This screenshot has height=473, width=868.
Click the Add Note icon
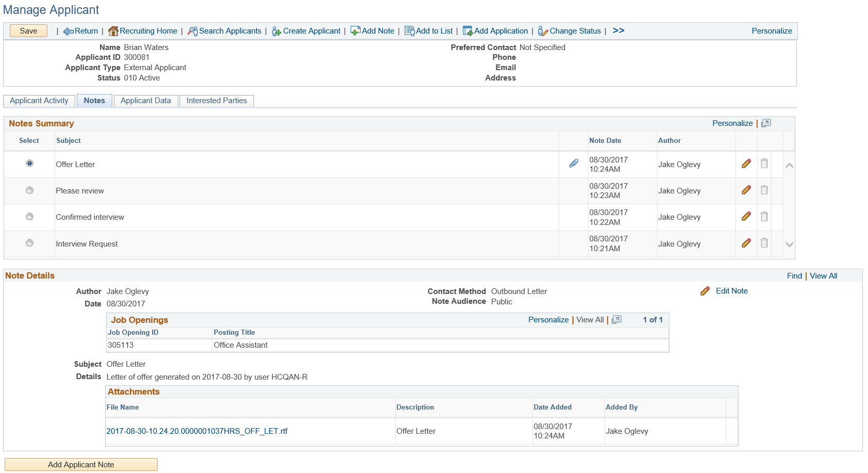click(355, 31)
